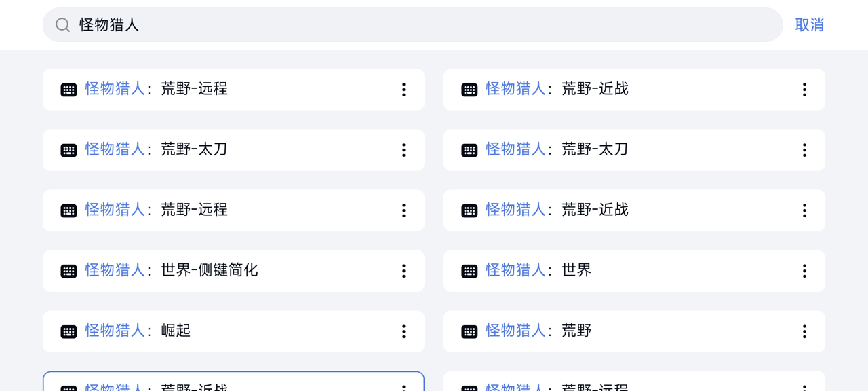Viewport: 868px width, 391px height.
Task: Open the more options menu for 怪物猎人：世界
Action: point(804,271)
